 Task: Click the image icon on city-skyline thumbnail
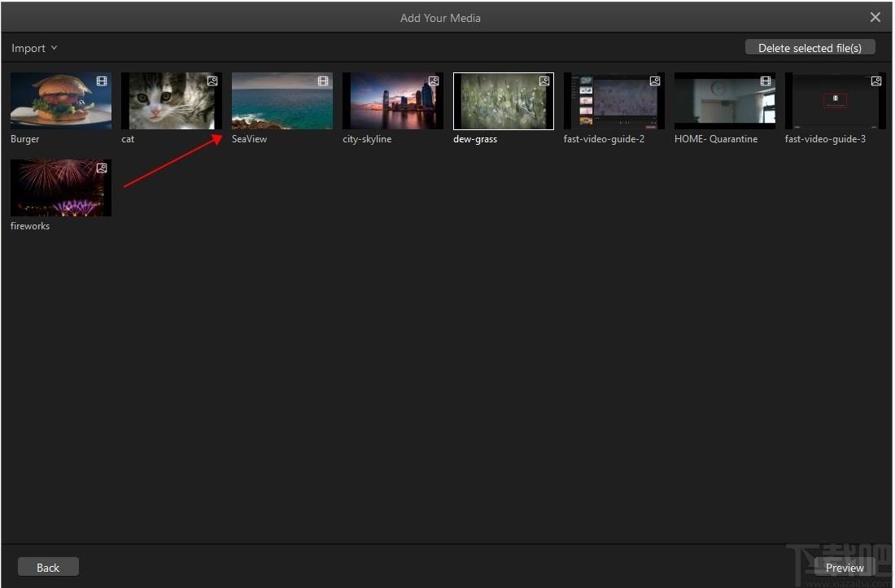[434, 81]
